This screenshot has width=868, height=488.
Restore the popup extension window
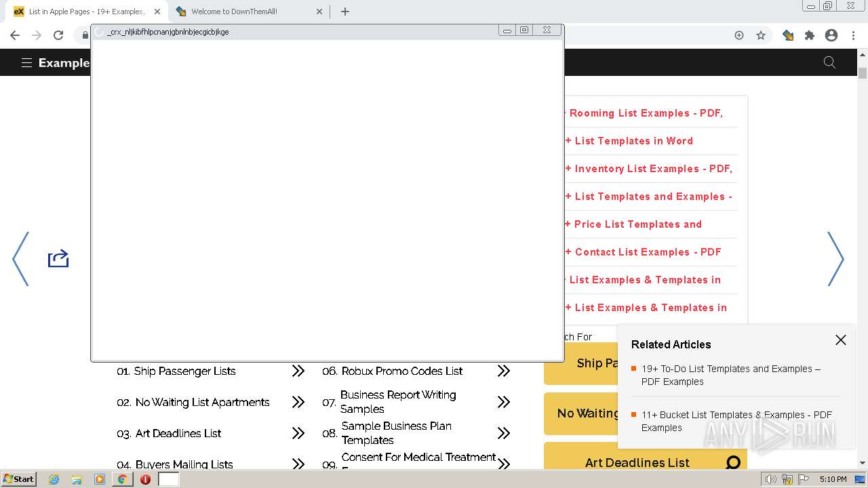click(x=524, y=30)
